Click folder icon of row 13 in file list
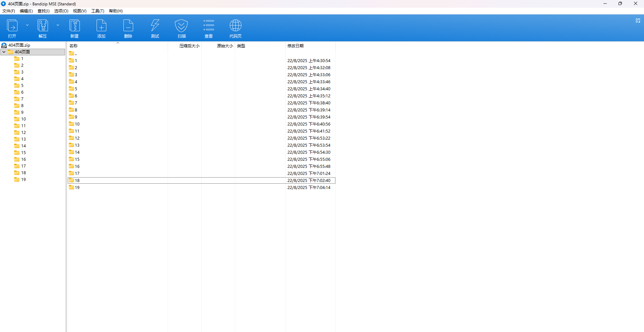The width and height of the screenshot is (644, 332). (71, 145)
